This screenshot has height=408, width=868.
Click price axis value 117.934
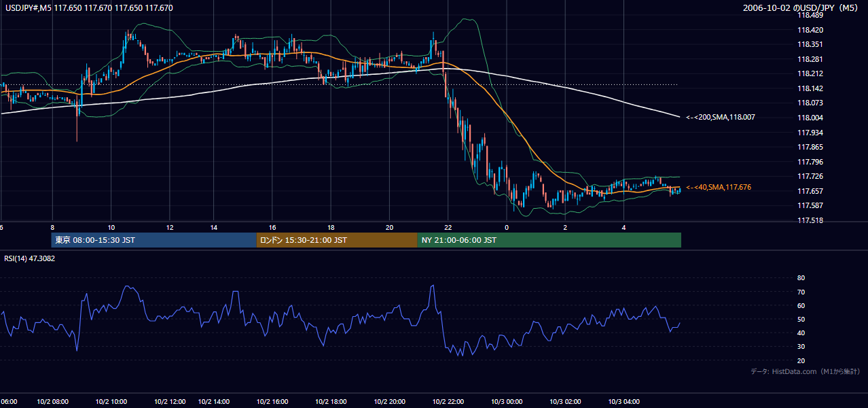click(810, 133)
